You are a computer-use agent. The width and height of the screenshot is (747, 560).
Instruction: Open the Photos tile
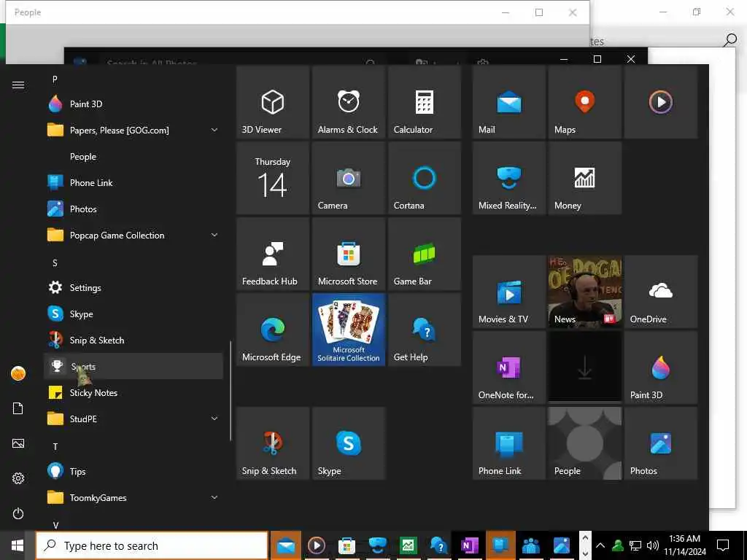[x=660, y=443]
